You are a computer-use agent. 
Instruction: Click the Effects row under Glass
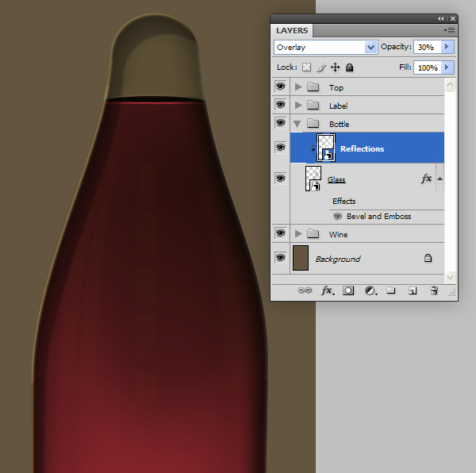(344, 202)
